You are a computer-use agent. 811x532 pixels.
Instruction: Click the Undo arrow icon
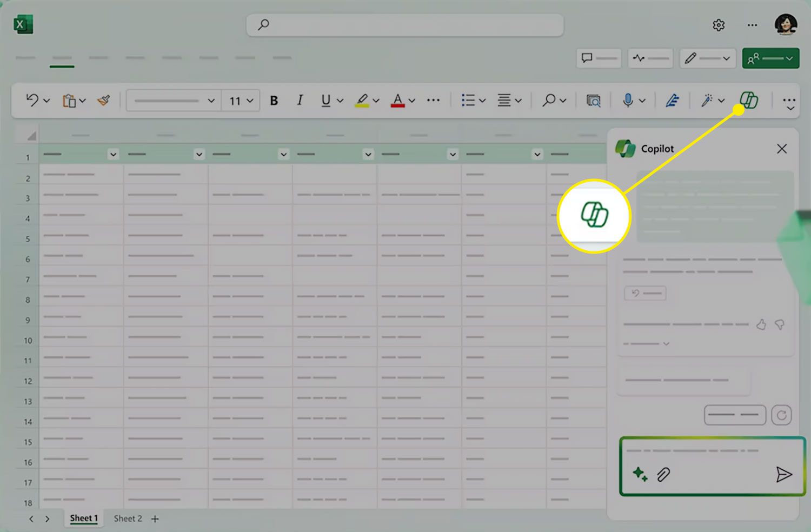(x=32, y=100)
